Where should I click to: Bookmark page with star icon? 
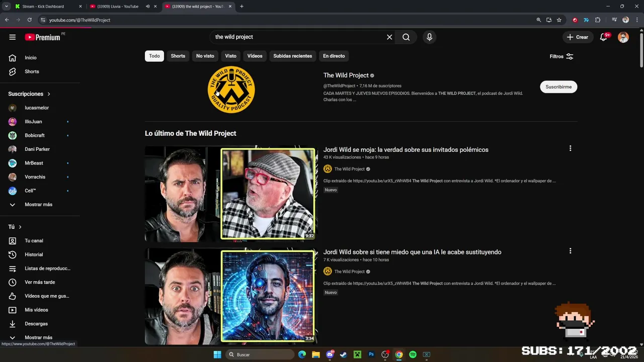(559, 20)
